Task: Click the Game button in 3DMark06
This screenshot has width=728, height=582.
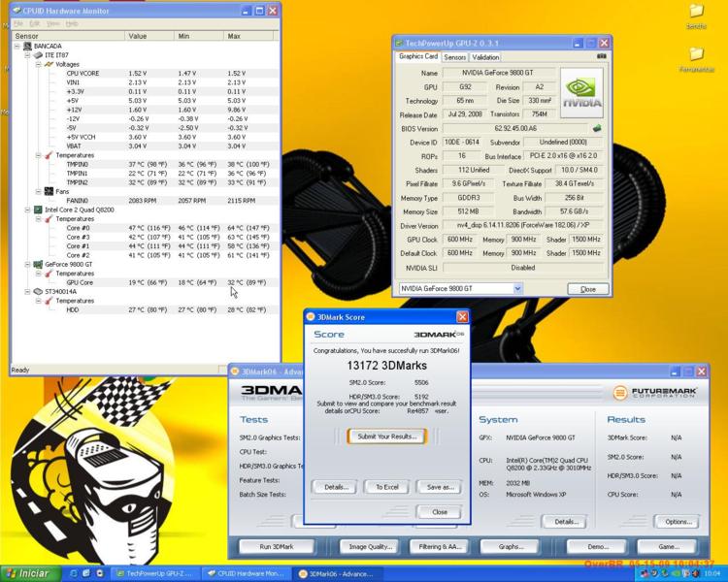Action: [x=668, y=547]
